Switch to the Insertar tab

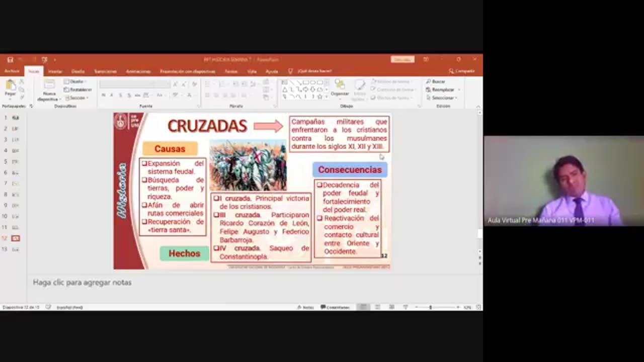[x=55, y=71]
